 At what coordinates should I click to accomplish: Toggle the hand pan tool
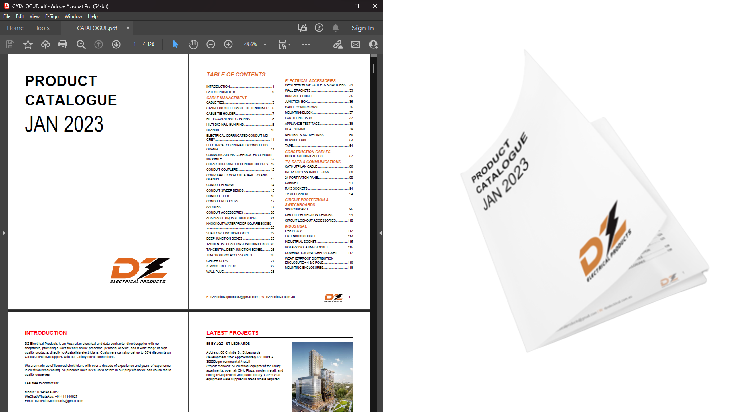click(193, 45)
